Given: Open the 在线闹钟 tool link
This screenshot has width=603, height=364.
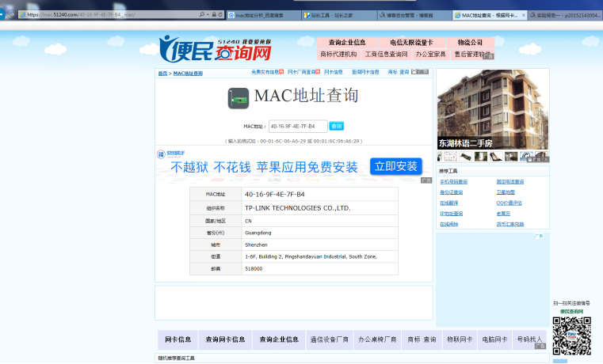Looking at the screenshot, I should click(448, 224).
